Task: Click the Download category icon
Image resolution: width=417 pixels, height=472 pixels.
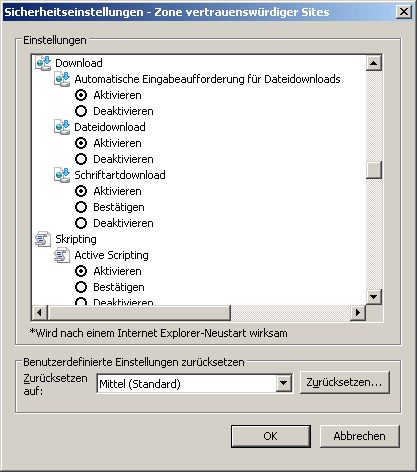Action: coord(43,63)
